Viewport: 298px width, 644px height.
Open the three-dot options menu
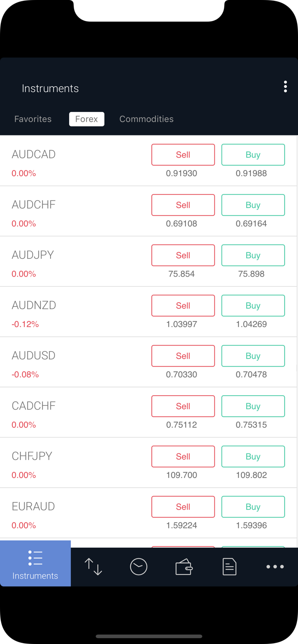pos(285,87)
